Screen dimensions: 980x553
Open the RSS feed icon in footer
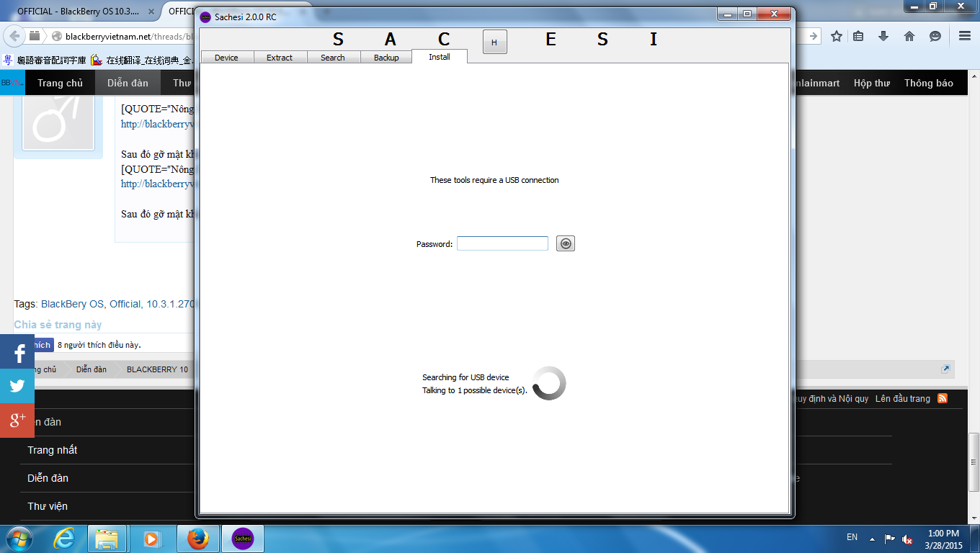pos(942,398)
